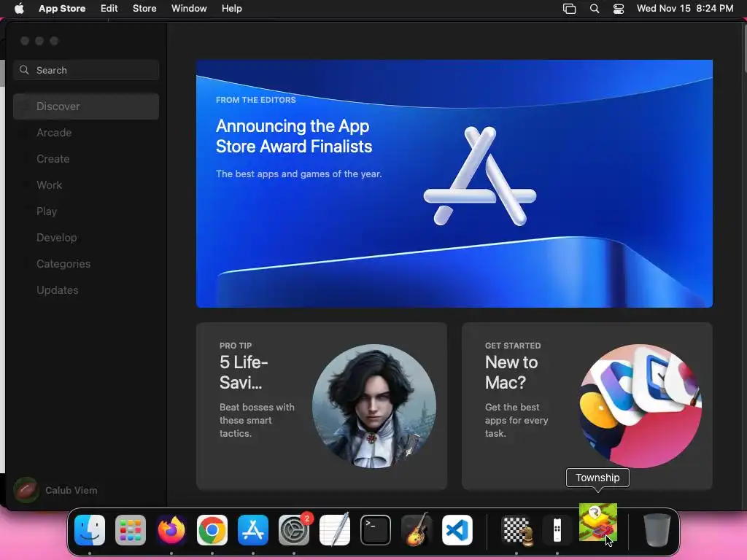Screen dimensions: 747x560
Task: Launch Firefox from the dock
Action: (171, 530)
